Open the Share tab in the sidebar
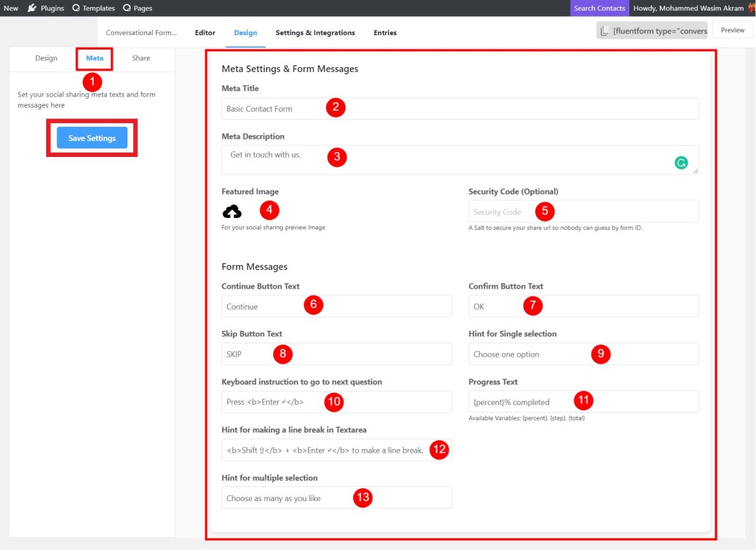This screenshot has height=550, width=756. (140, 58)
